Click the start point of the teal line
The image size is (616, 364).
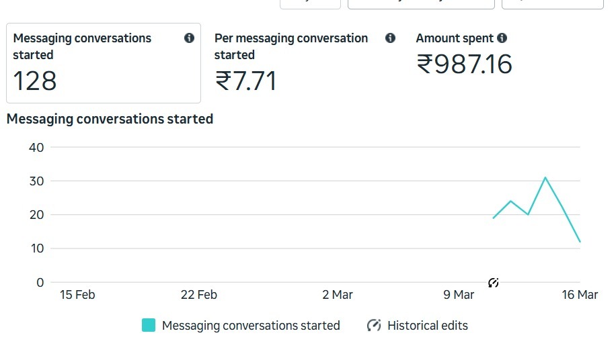point(494,218)
